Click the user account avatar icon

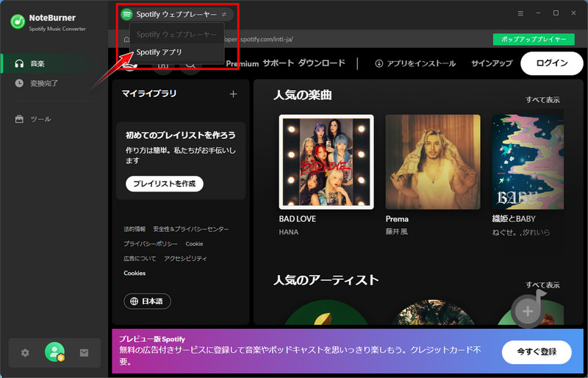tap(54, 353)
